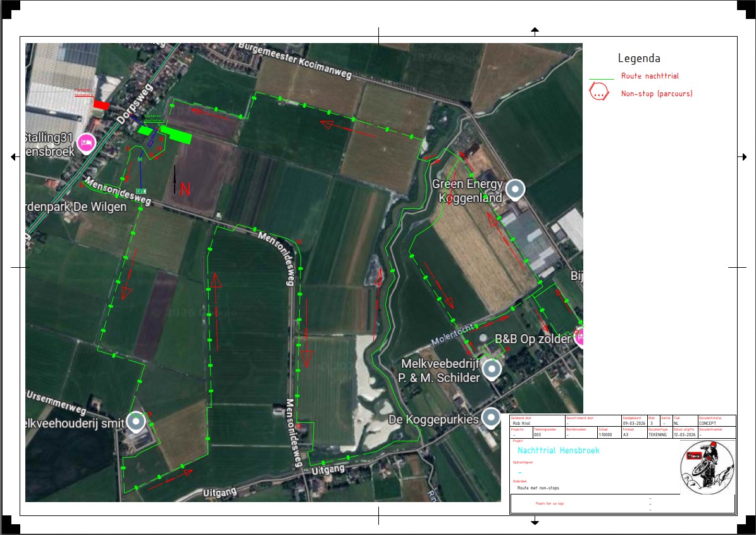Click the green Route nachttrial legend line
The height and width of the screenshot is (535, 756).
[x=601, y=80]
